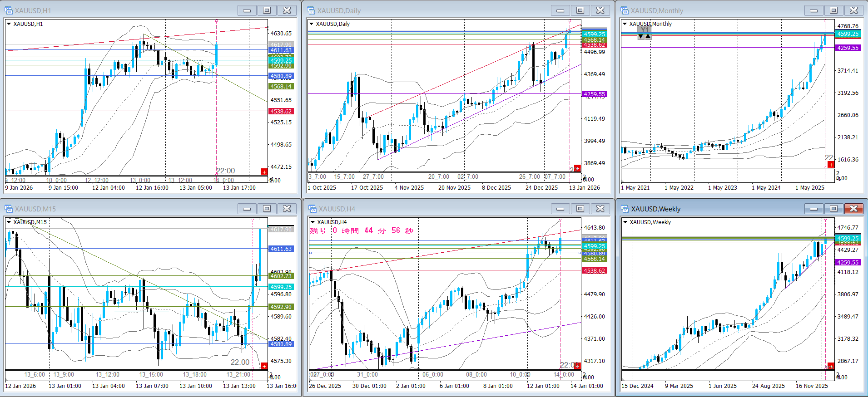Click the down arrow under Y1 in Monthly chart
868x397 pixels.
(641, 37)
